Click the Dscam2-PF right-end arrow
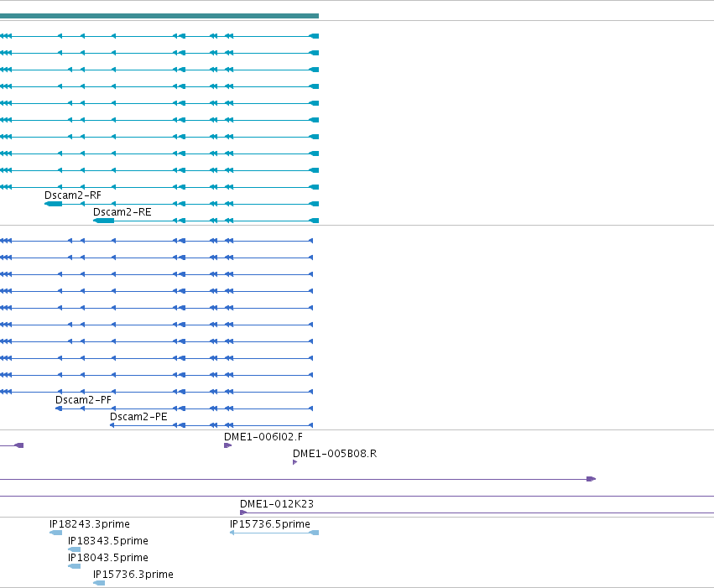The height and width of the screenshot is (588, 714). tap(311, 408)
